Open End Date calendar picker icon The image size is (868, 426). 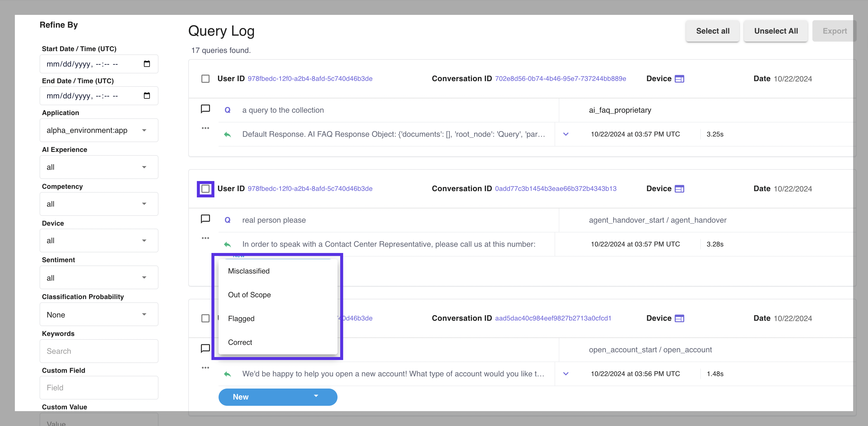click(x=147, y=96)
